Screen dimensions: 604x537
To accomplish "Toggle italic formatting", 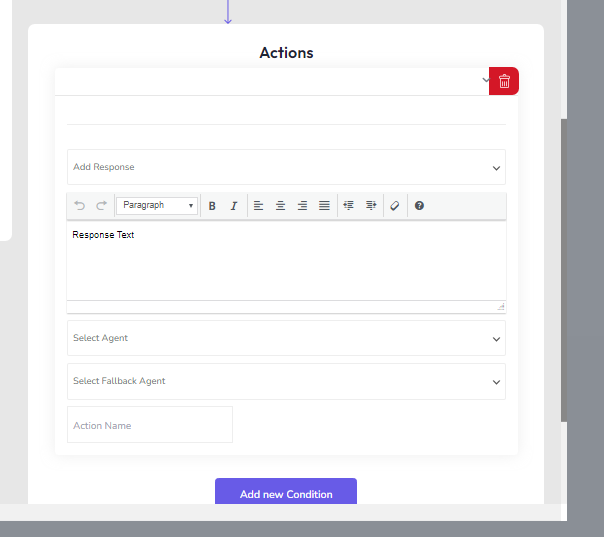I will 234,206.
